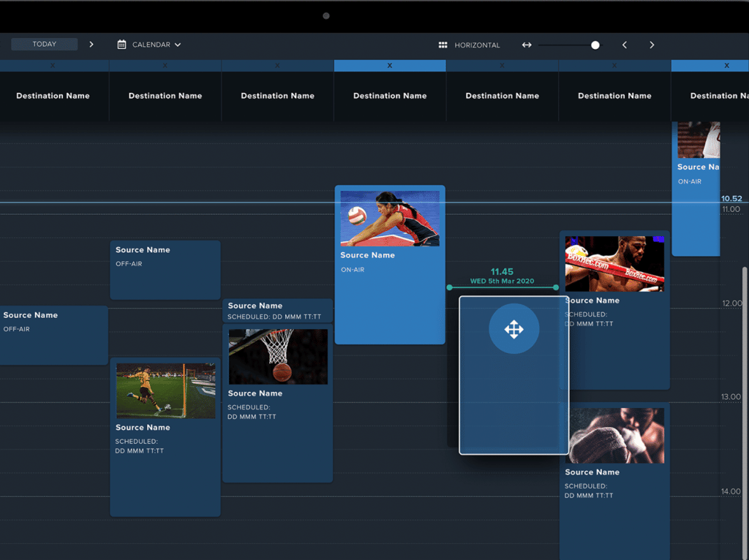Click the TODAY button
Viewport: 749px width, 560px height.
click(x=44, y=45)
